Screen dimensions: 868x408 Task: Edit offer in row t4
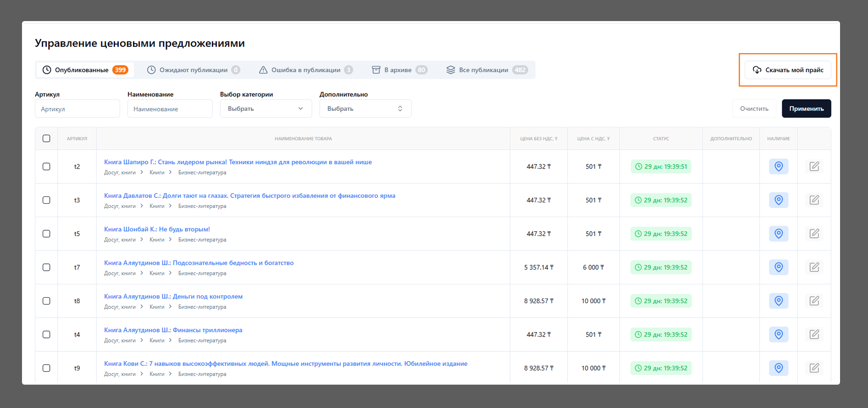[814, 334]
